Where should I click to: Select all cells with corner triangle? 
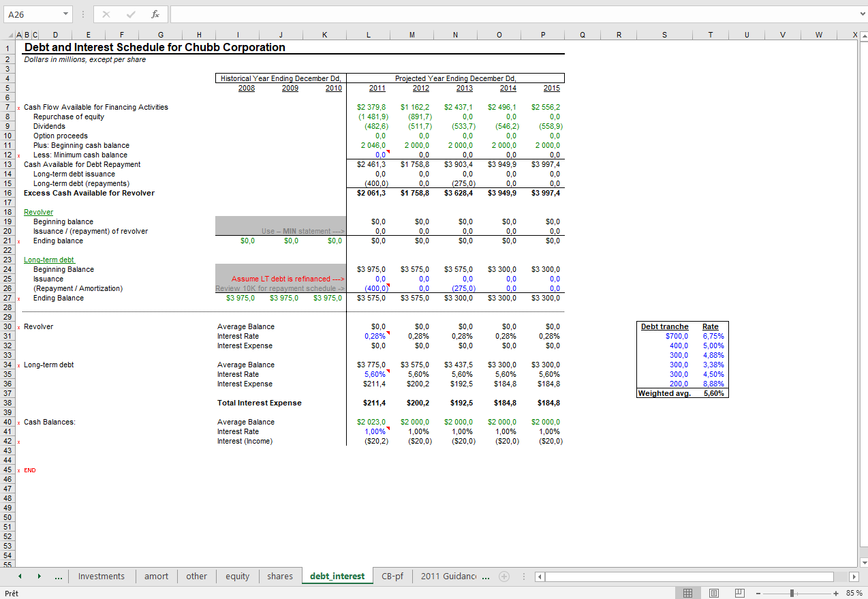[9, 35]
